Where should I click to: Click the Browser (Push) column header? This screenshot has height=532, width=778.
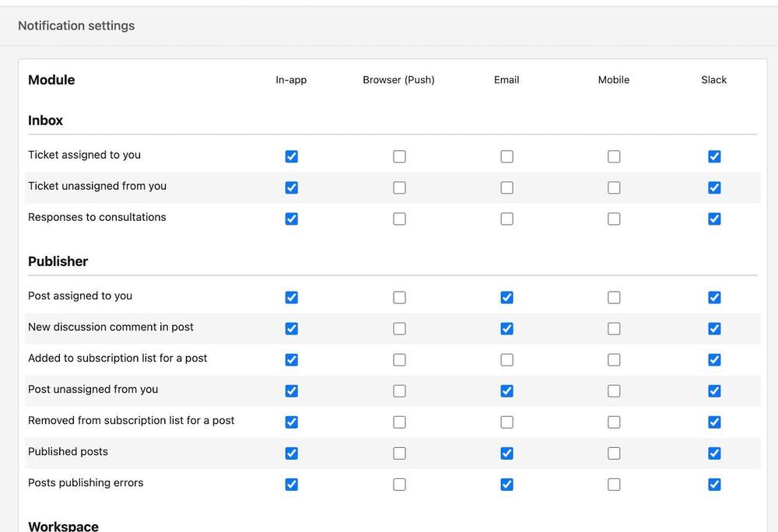click(x=399, y=80)
